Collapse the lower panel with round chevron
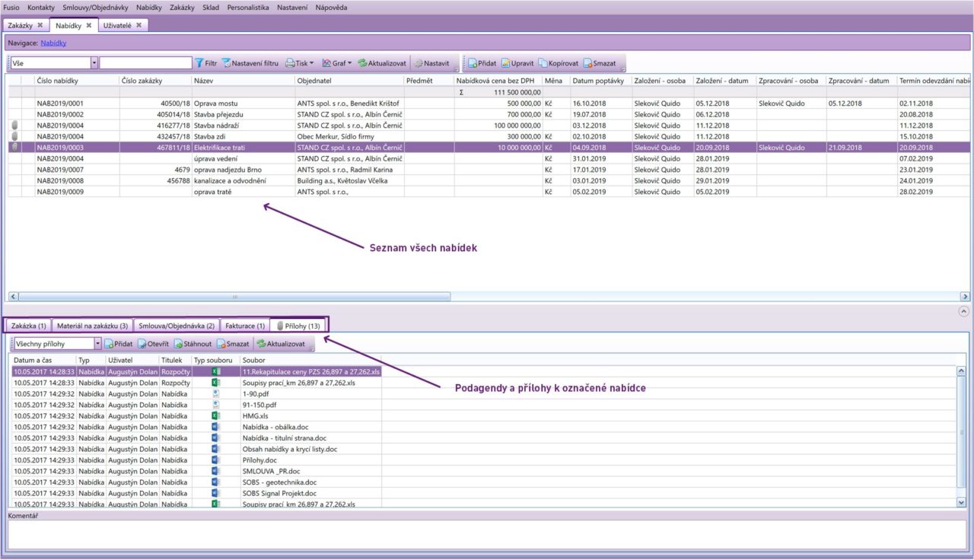974x560 pixels. click(x=964, y=310)
